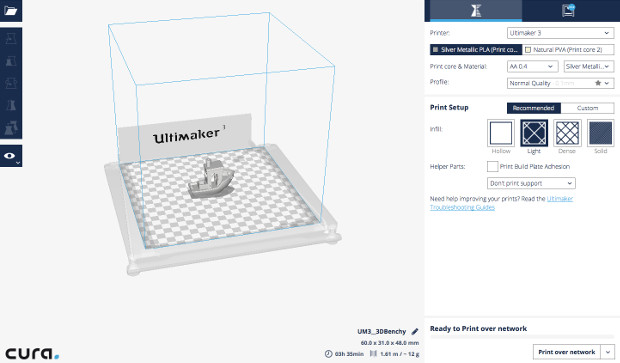
Task: Switch to the Monitor tab icon
Action: [568, 11]
